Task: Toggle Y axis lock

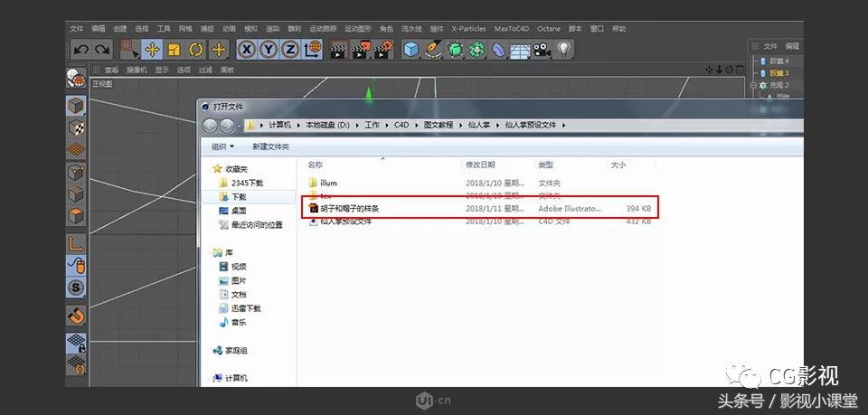Action: click(x=269, y=50)
